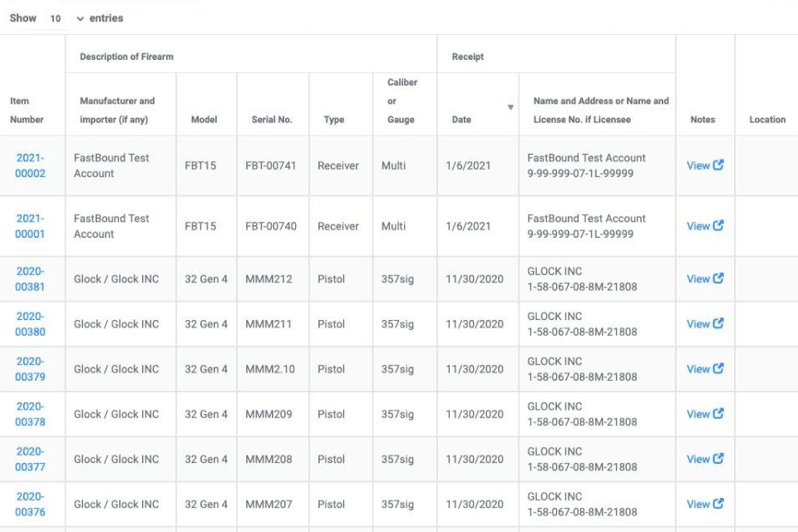Go to item 2020-00380

click(30, 323)
